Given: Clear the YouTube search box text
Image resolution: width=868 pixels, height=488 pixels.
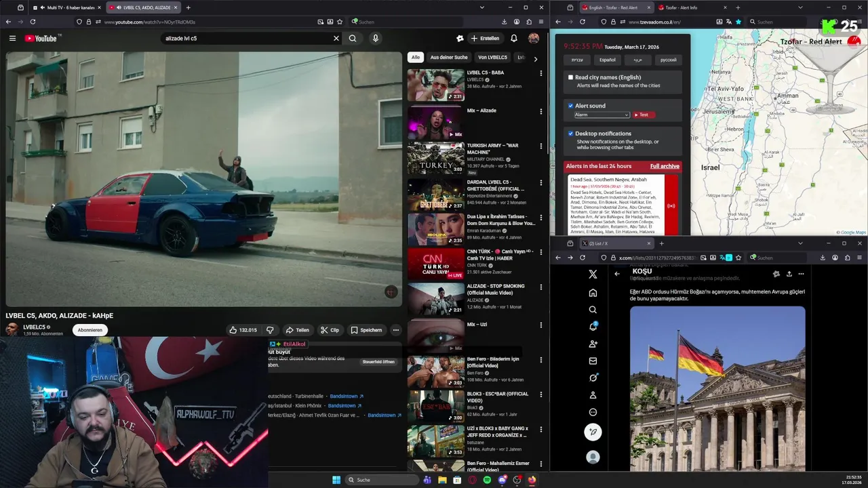Looking at the screenshot, I should (x=336, y=39).
